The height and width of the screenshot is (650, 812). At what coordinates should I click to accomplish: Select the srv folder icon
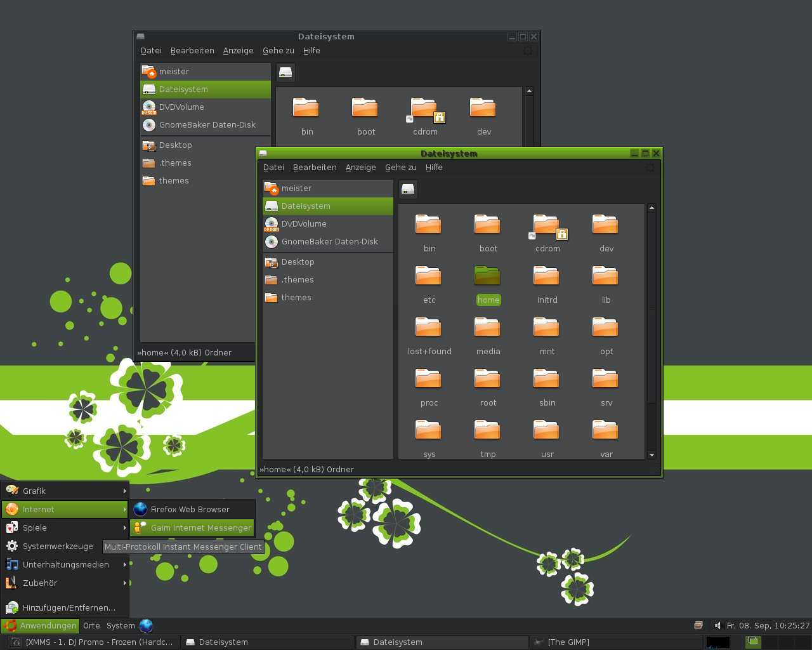605,379
